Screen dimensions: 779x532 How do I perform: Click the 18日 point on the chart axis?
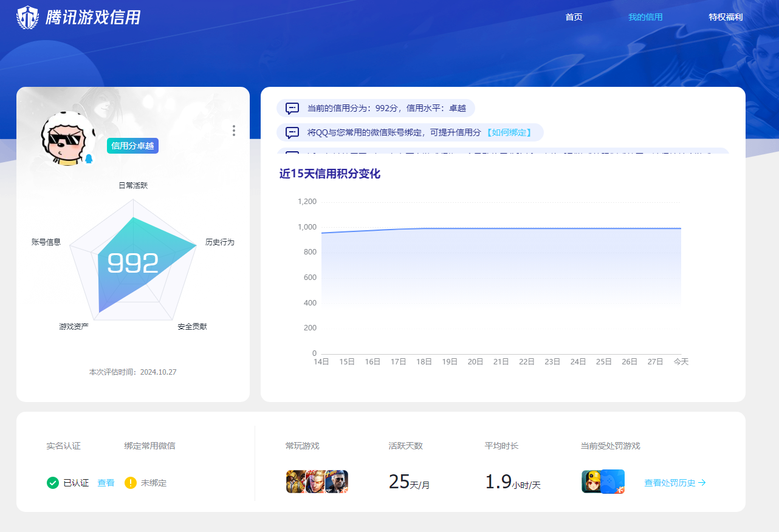tap(424, 361)
